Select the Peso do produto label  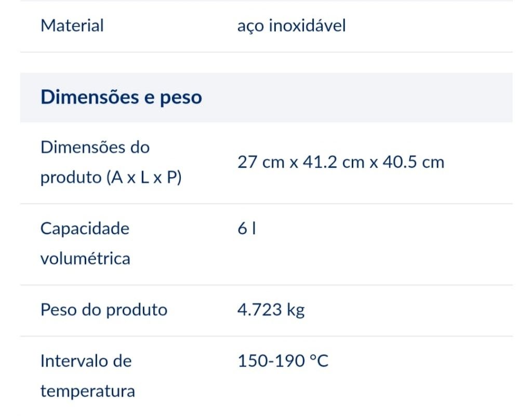coord(104,310)
